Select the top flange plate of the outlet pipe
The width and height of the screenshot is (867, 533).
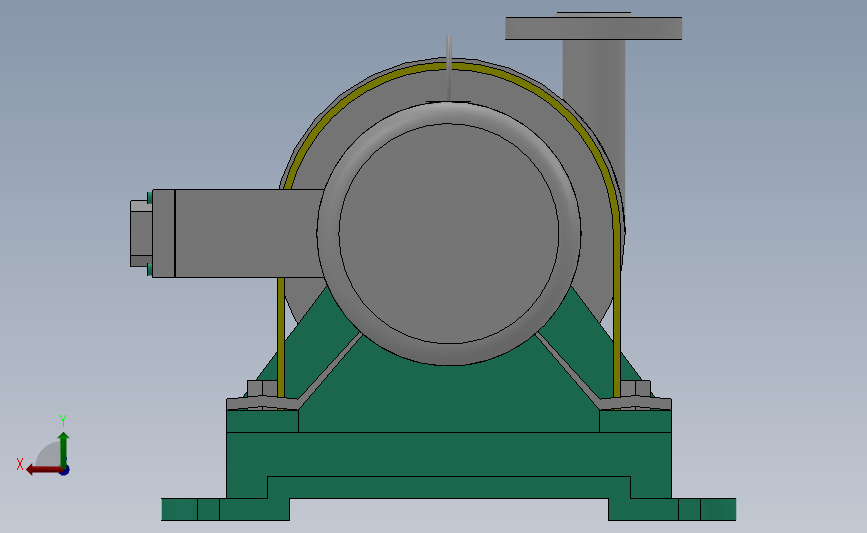[x=593, y=28]
